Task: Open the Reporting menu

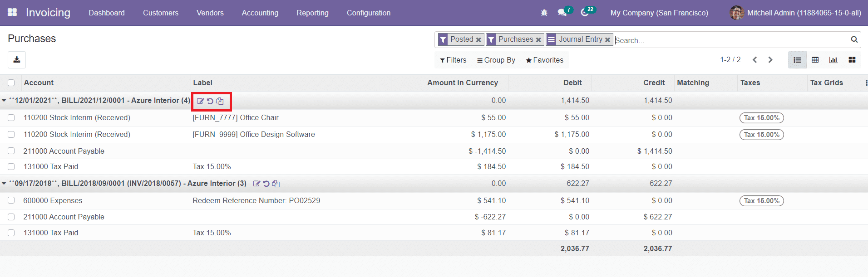Action: click(x=312, y=13)
